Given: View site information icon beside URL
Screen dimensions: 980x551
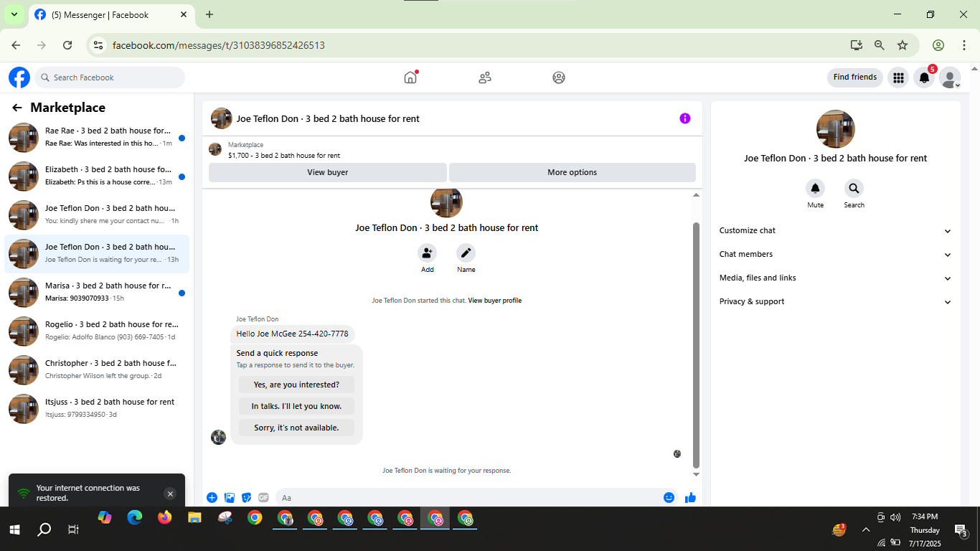Looking at the screenshot, I should click(x=99, y=45).
